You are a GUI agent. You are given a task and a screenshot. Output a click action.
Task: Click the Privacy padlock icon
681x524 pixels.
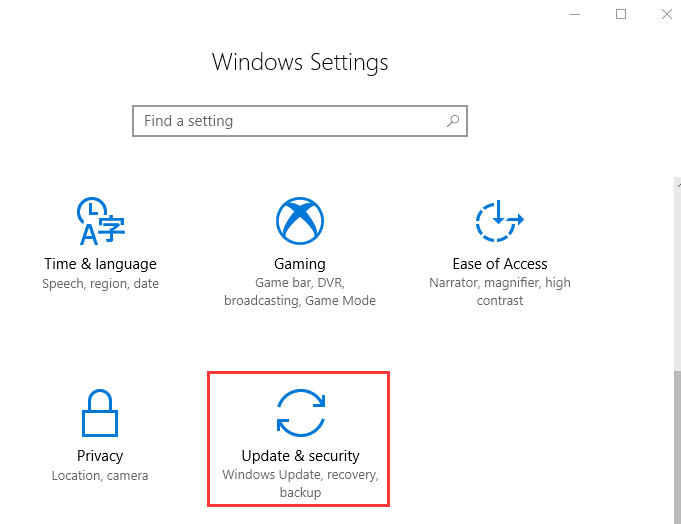tap(100, 413)
